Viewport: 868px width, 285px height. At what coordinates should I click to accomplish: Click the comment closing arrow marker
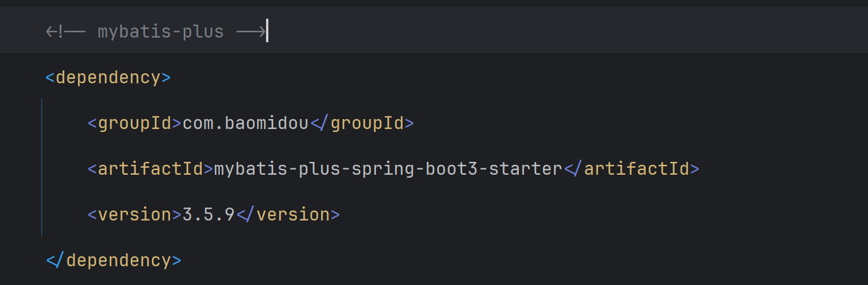pyautogui.click(x=251, y=31)
